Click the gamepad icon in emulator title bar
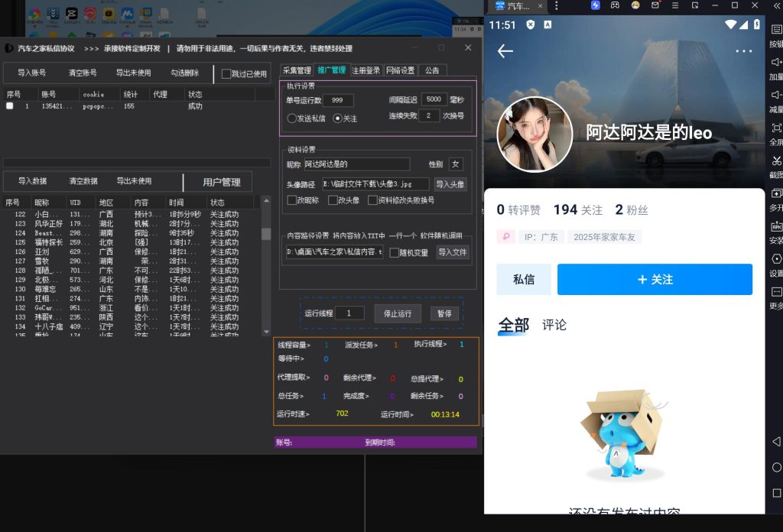This screenshot has height=532, width=783. tap(613, 5)
